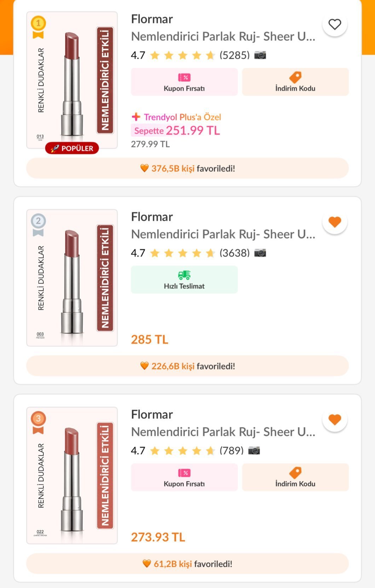Unfavorite the second Flormar lipstick (3638 reviews)

tap(335, 222)
